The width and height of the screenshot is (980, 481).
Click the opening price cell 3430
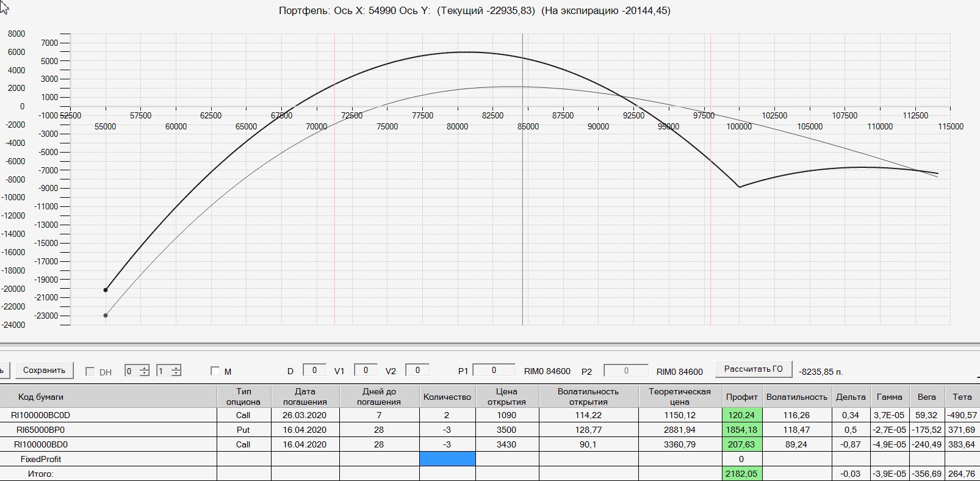pyautogui.click(x=506, y=444)
